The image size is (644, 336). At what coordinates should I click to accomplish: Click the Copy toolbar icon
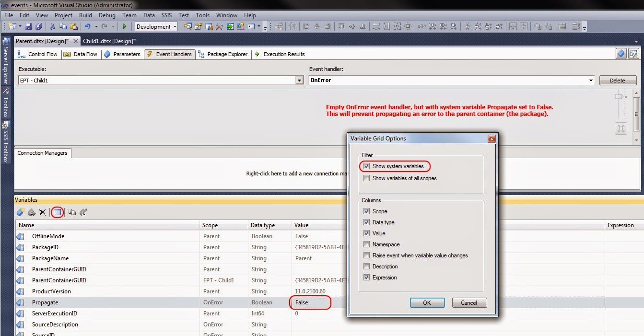63,27
